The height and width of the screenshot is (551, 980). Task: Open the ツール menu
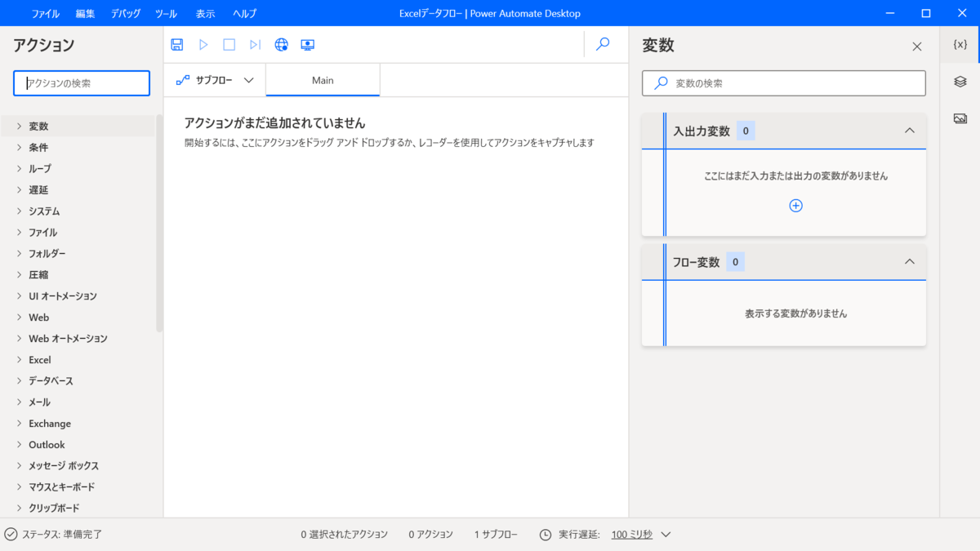(x=166, y=14)
